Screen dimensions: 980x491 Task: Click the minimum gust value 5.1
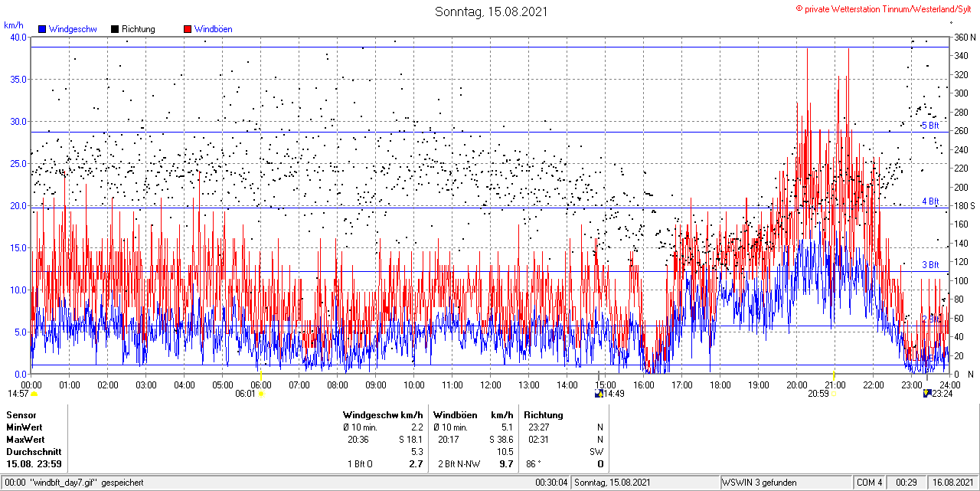[x=506, y=427]
